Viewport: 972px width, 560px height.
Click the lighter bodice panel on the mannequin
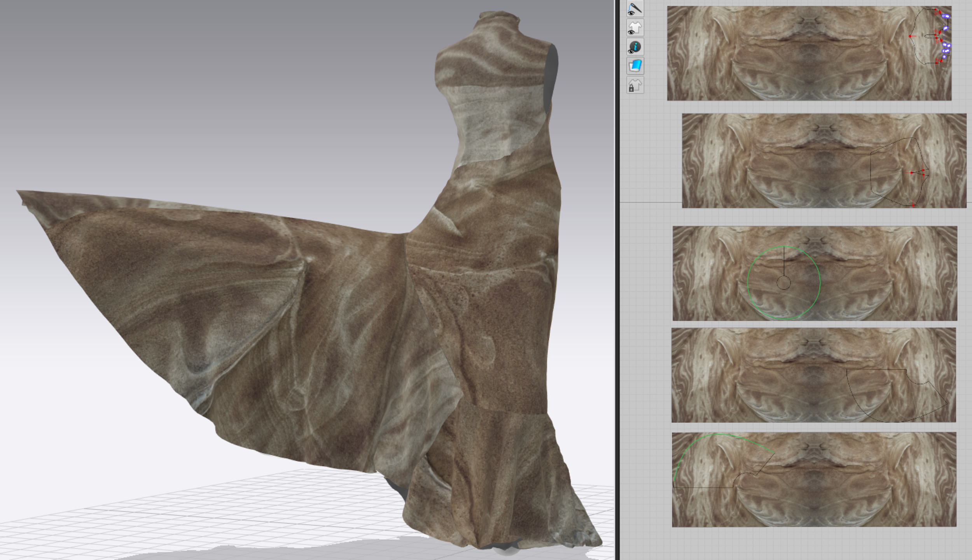pyautogui.click(x=498, y=124)
